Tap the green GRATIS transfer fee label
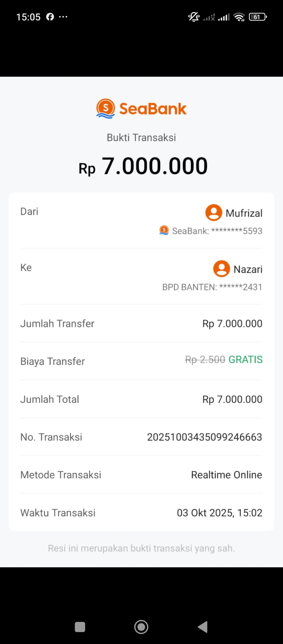Image resolution: width=283 pixels, height=644 pixels. (x=246, y=359)
